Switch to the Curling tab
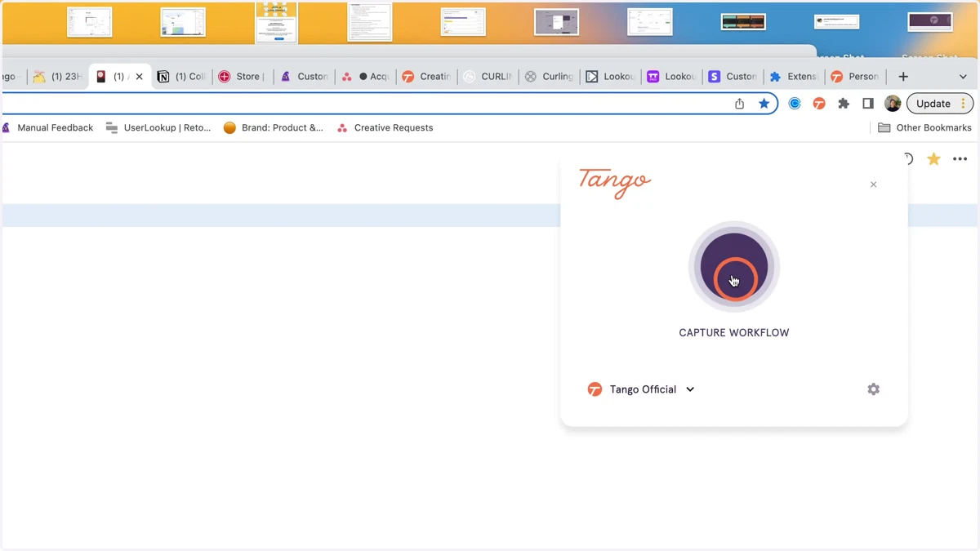 (550, 77)
